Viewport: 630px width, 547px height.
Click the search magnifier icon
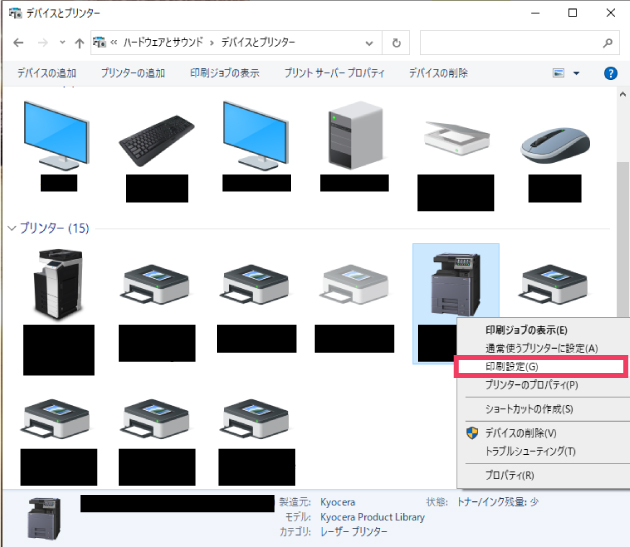(x=608, y=43)
